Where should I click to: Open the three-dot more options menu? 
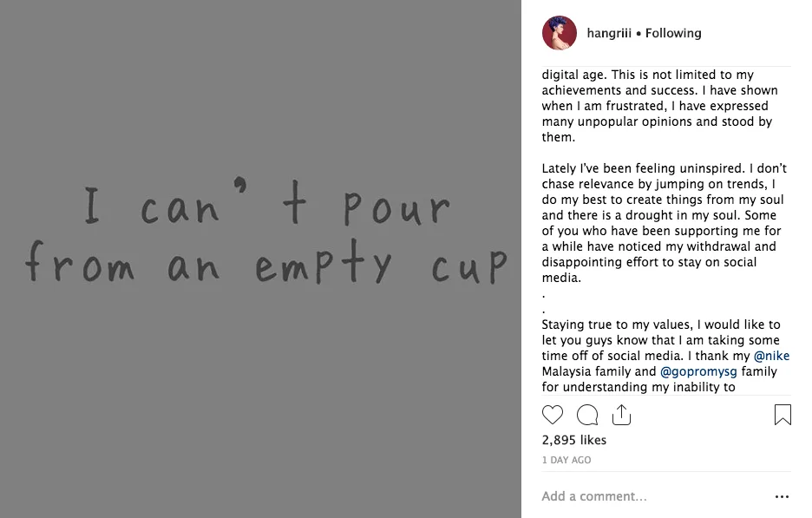782,497
